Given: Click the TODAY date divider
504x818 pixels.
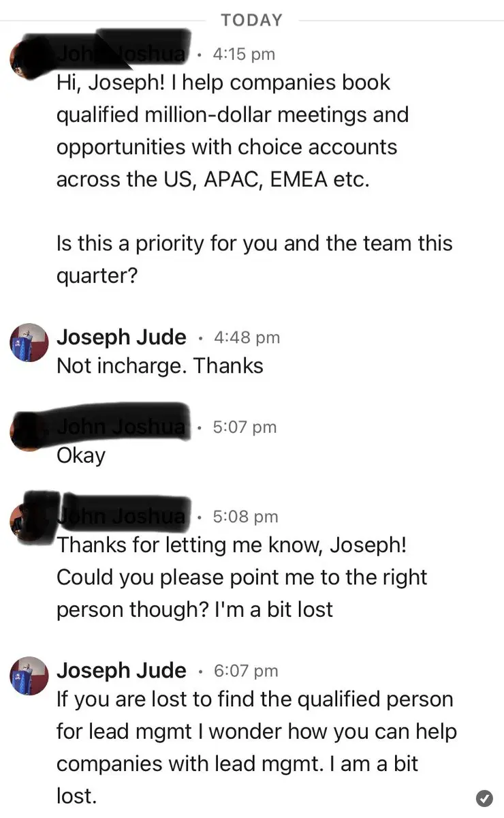Looking at the screenshot, I should tap(251, 20).
